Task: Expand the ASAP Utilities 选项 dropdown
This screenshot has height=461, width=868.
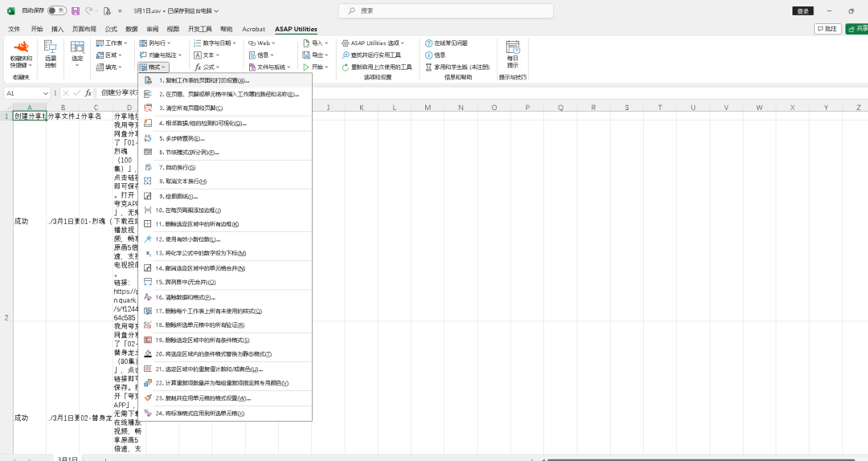Action: (373, 43)
